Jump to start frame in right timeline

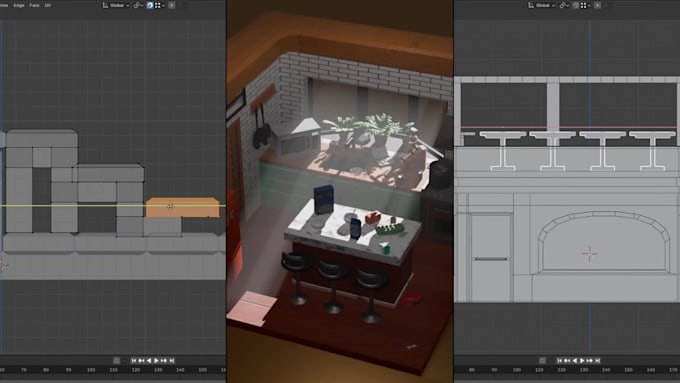coord(560,360)
